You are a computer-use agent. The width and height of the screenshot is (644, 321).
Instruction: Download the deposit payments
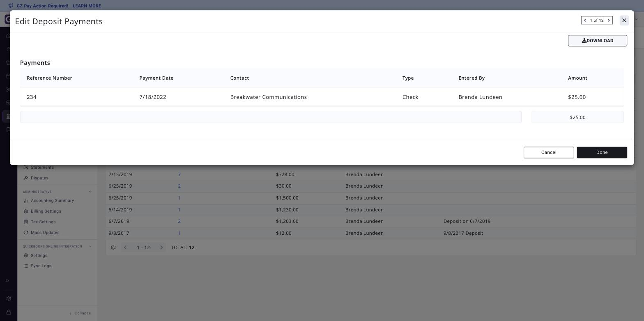pyautogui.click(x=597, y=41)
